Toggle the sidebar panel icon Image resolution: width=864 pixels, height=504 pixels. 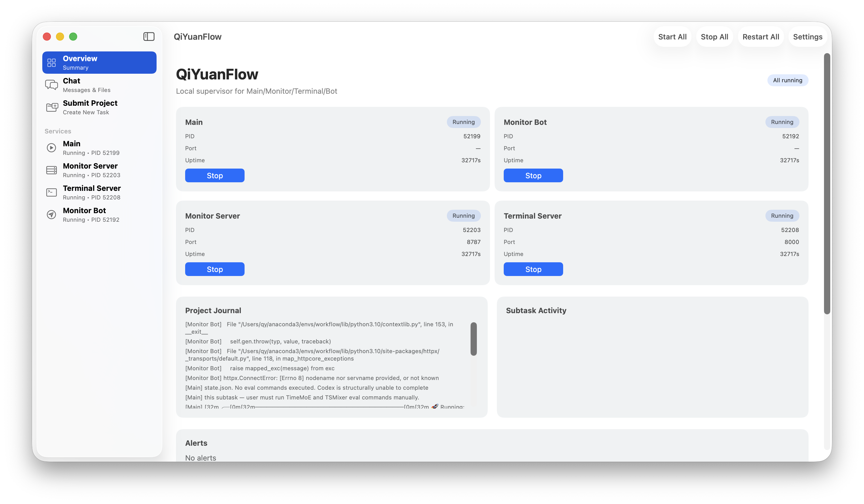[149, 37]
